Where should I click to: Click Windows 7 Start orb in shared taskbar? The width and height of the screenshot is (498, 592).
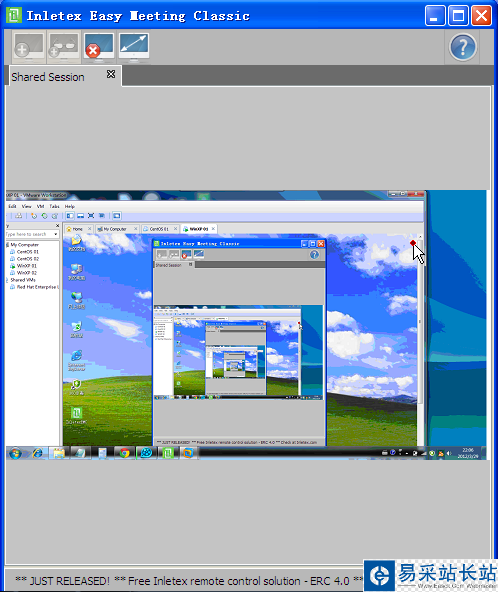click(15, 453)
